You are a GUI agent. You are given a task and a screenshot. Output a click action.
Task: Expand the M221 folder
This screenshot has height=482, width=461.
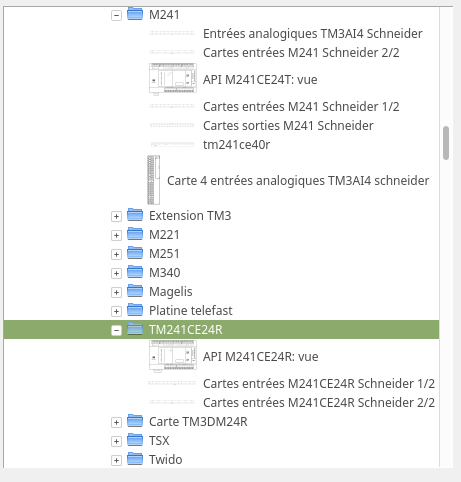pyautogui.click(x=116, y=235)
